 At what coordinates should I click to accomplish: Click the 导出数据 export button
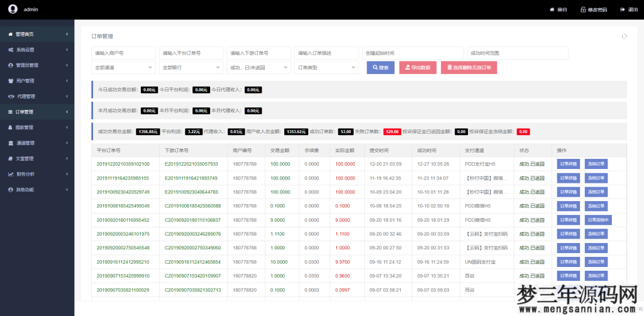click(418, 67)
